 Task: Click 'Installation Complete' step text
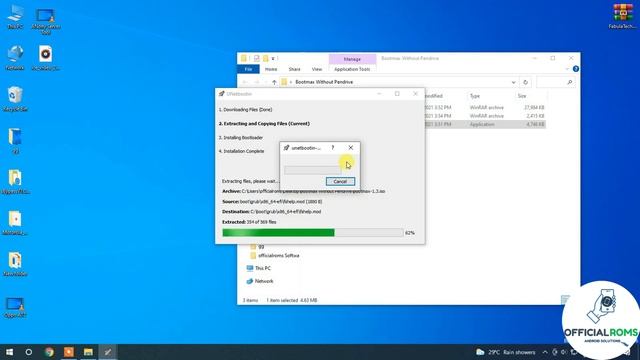pyautogui.click(x=241, y=151)
